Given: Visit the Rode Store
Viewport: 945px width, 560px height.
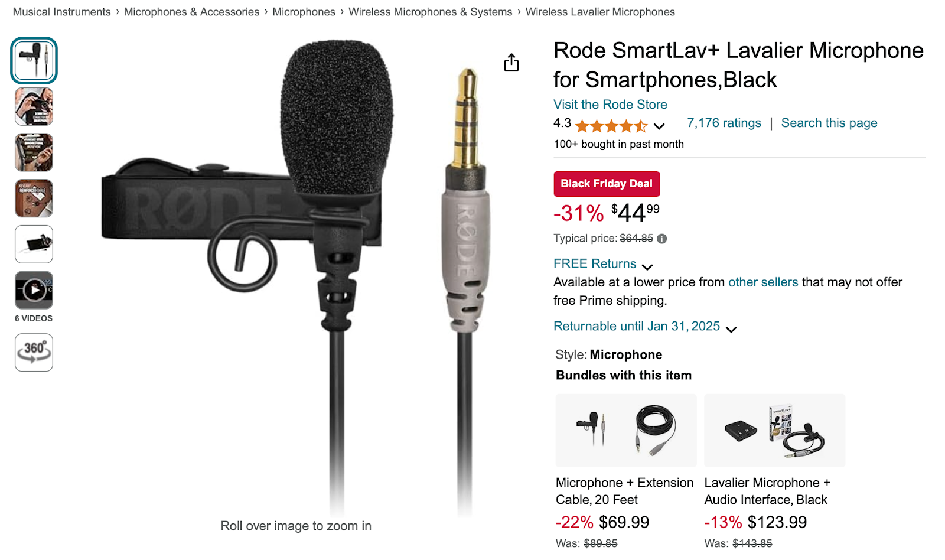Looking at the screenshot, I should [610, 105].
